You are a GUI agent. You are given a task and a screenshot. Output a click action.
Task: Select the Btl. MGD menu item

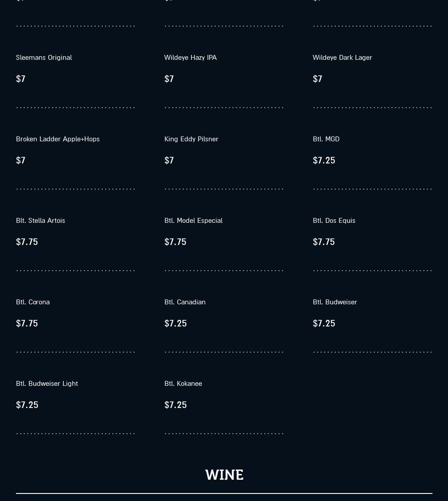point(326,139)
